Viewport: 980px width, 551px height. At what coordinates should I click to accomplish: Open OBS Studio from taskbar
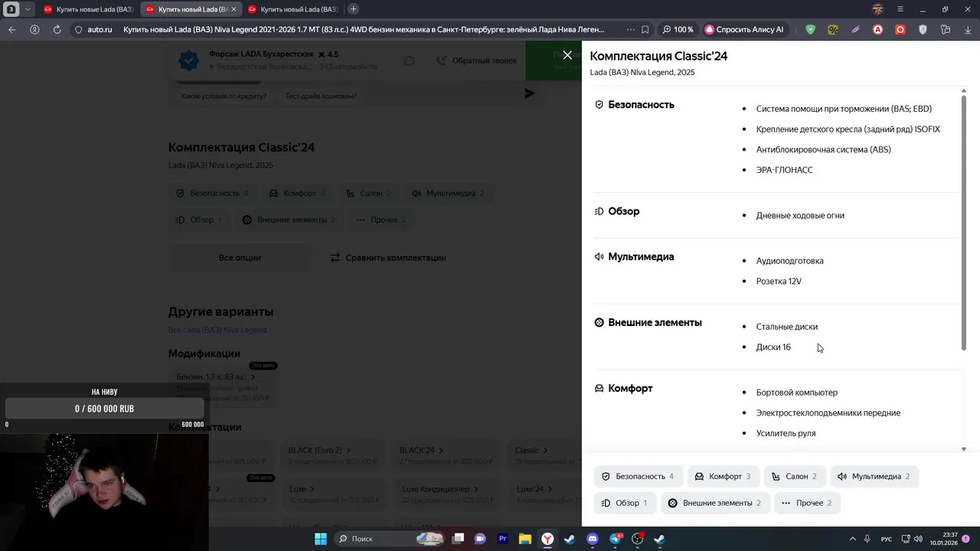pyautogui.click(x=637, y=539)
